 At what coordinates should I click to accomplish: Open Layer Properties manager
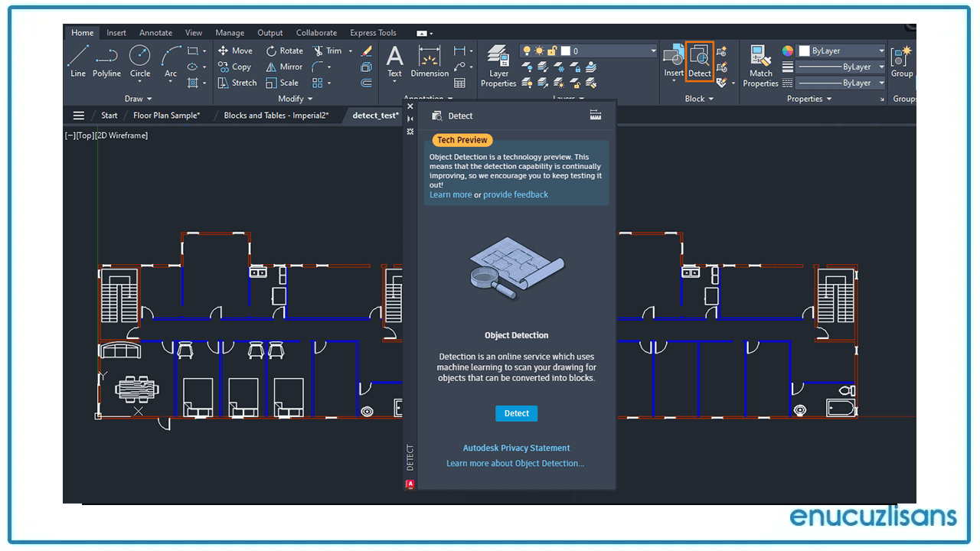coord(498,66)
